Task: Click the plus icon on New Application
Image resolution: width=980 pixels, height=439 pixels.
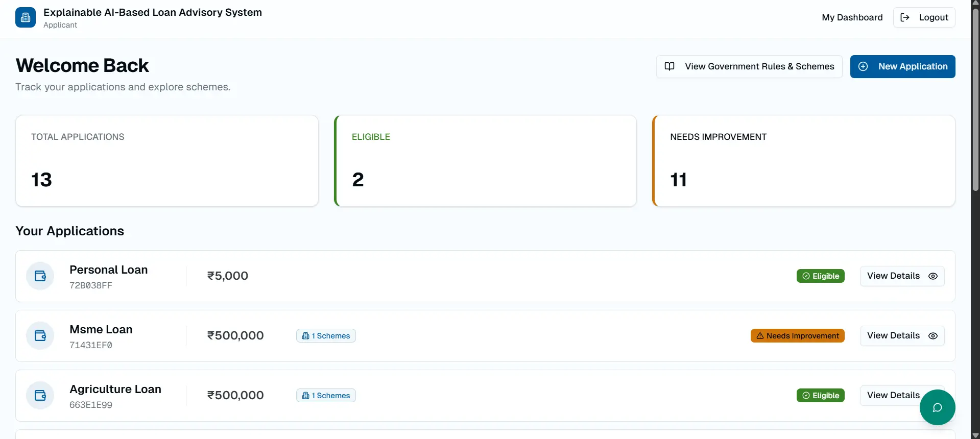Action: (x=863, y=66)
